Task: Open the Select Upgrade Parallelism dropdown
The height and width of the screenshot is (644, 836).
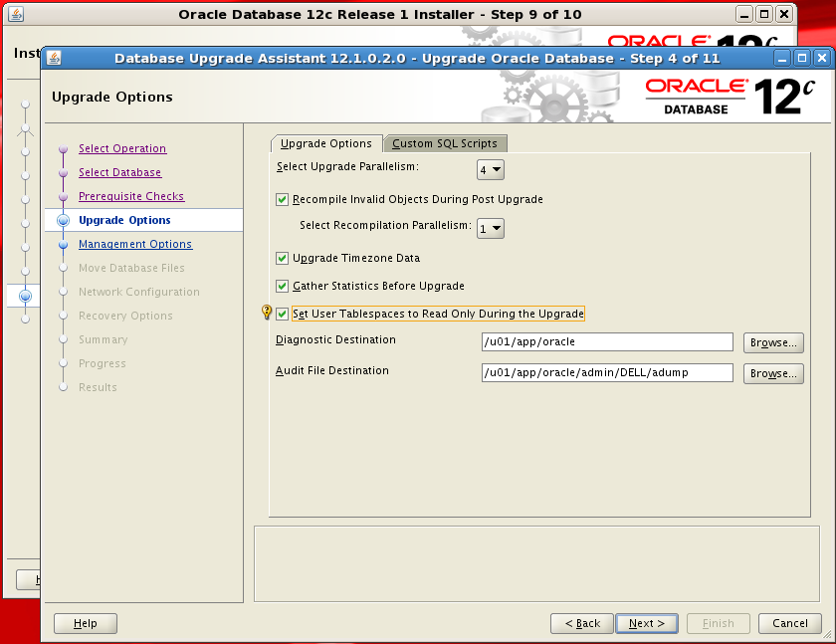Action: 490,170
